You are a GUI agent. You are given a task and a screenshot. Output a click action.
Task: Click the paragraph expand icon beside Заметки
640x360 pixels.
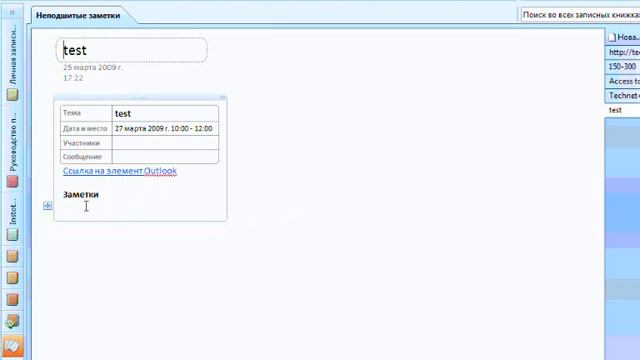[47, 206]
